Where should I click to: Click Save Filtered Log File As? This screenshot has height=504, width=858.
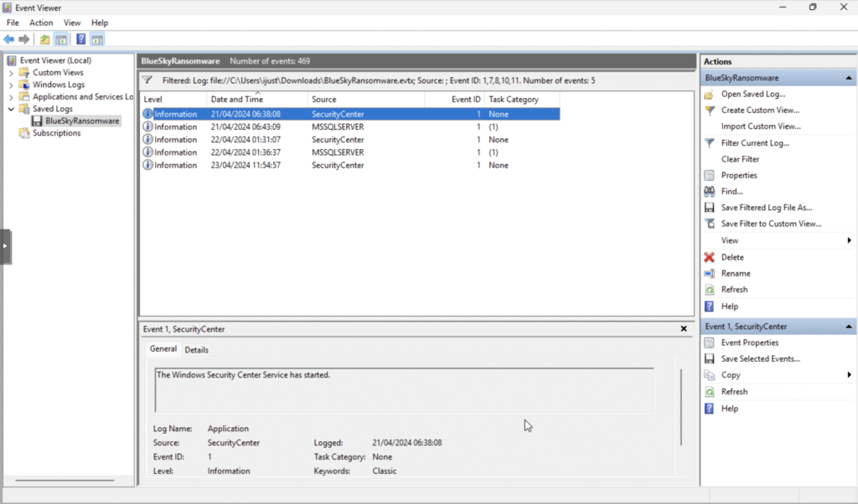(766, 208)
